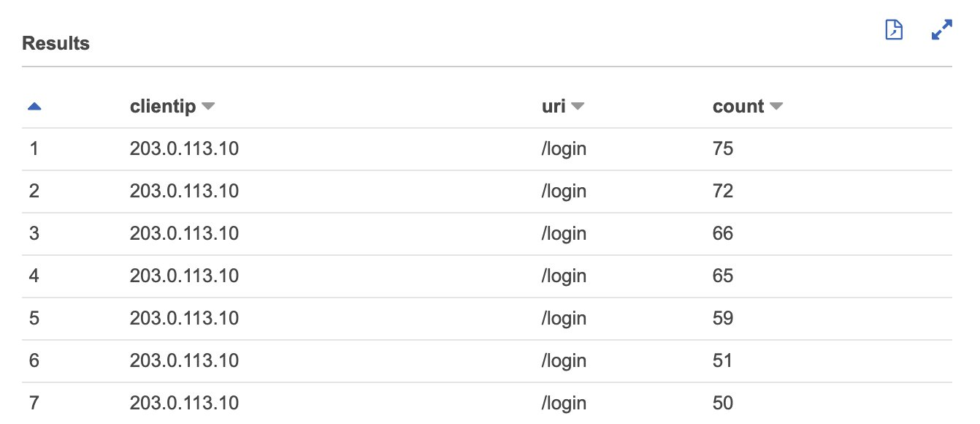Click the count column header text
The image size is (980, 424).
click(738, 107)
